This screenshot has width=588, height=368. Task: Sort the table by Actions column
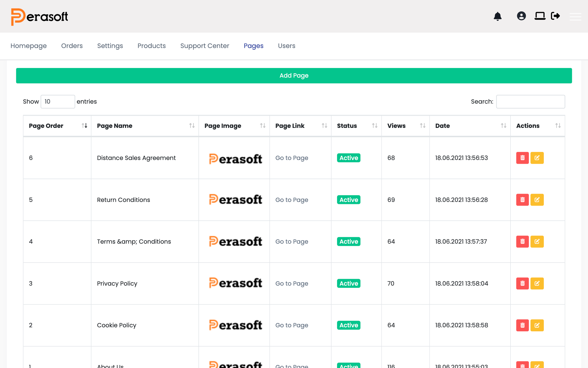[538, 126]
